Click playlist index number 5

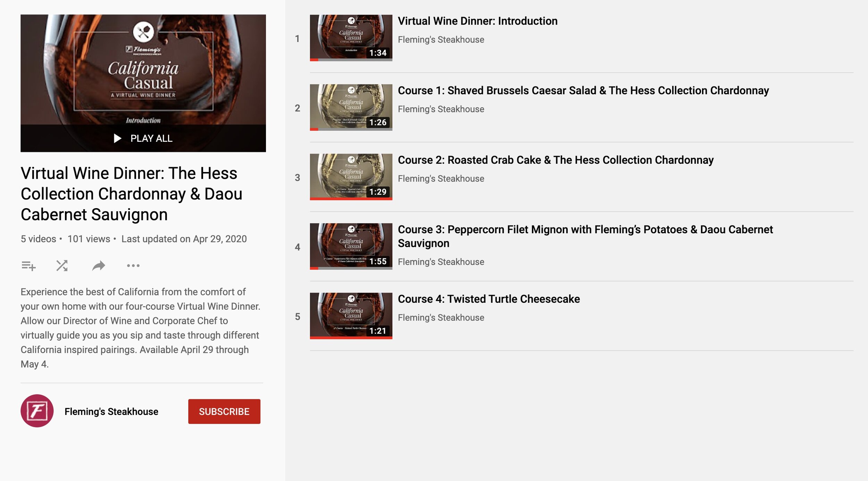tap(298, 317)
